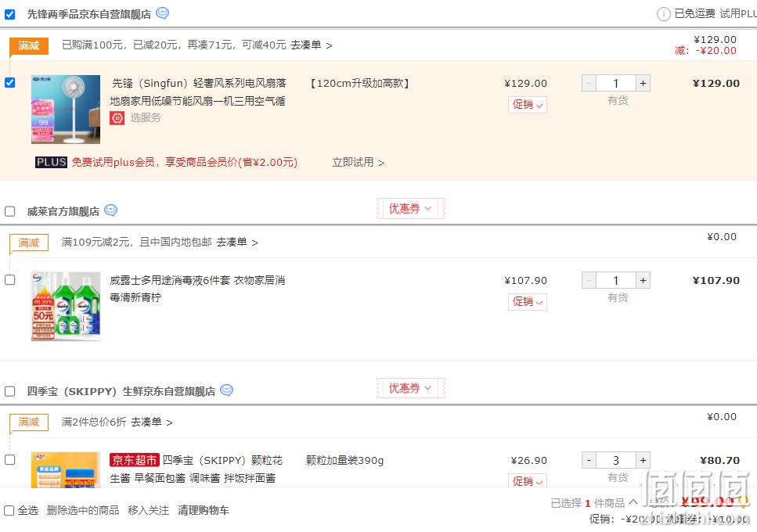Click the 选服务 link under the fan

(146, 117)
